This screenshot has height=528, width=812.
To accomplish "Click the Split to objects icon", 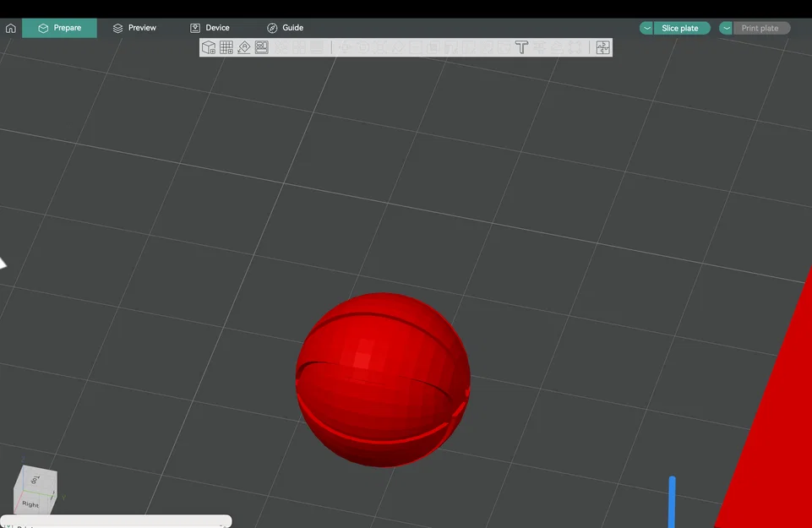I will tap(281, 47).
